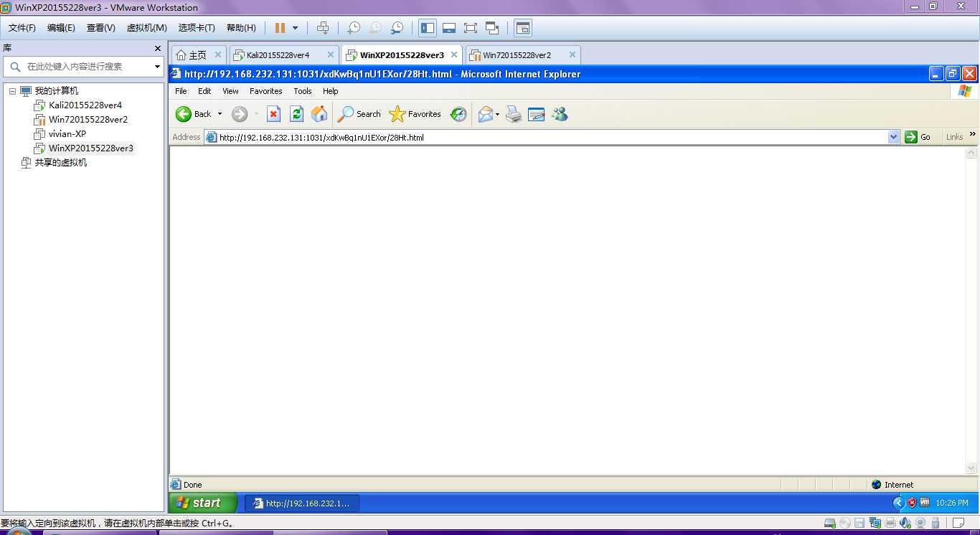Expand the IE address bar dropdown
The height and width of the screenshot is (535, 980).
click(x=893, y=137)
